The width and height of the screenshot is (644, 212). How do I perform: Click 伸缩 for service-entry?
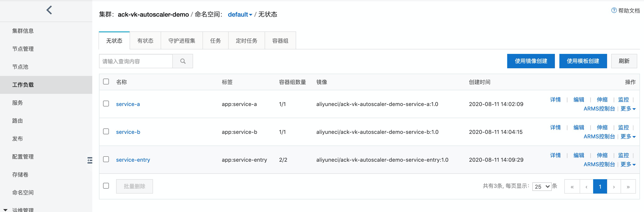point(602,155)
